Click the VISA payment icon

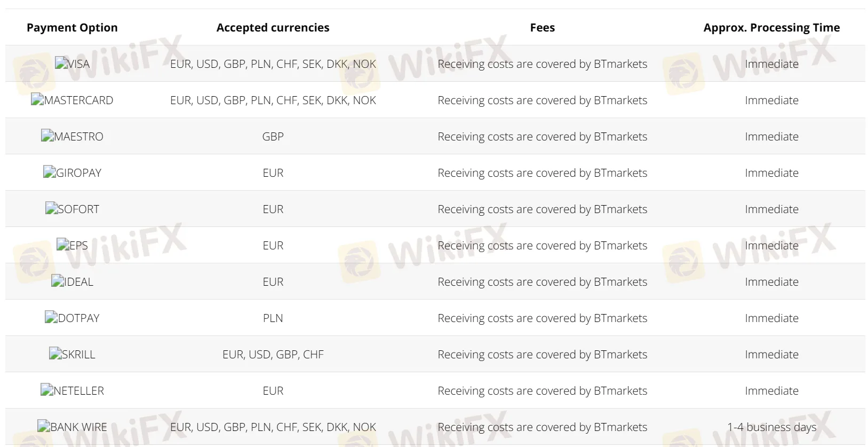[72, 64]
